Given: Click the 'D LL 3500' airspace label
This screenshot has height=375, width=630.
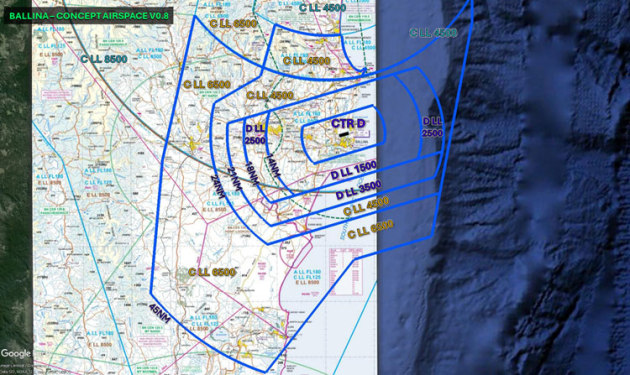Looking at the screenshot, I should [358, 190].
